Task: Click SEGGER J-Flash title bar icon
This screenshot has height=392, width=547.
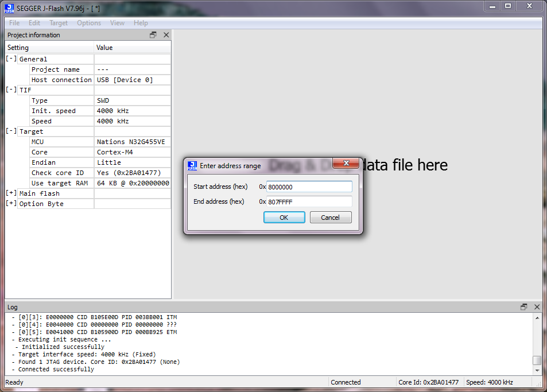Action: (9, 9)
